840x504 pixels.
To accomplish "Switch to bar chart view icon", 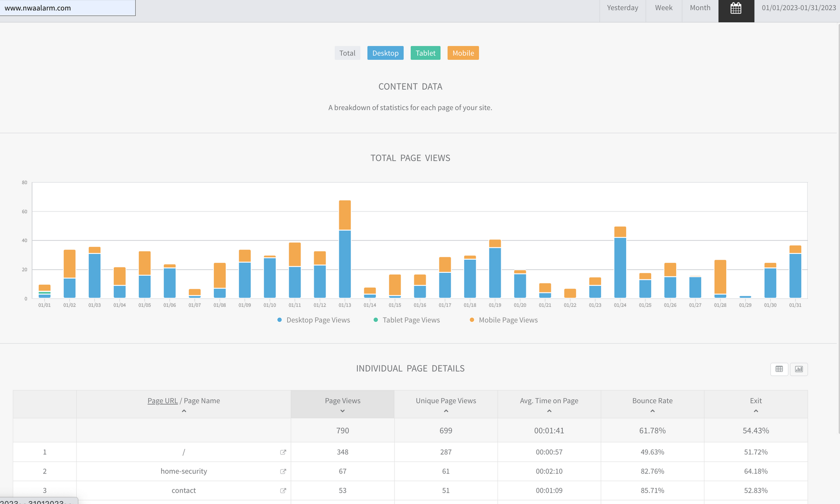I will [x=798, y=369].
